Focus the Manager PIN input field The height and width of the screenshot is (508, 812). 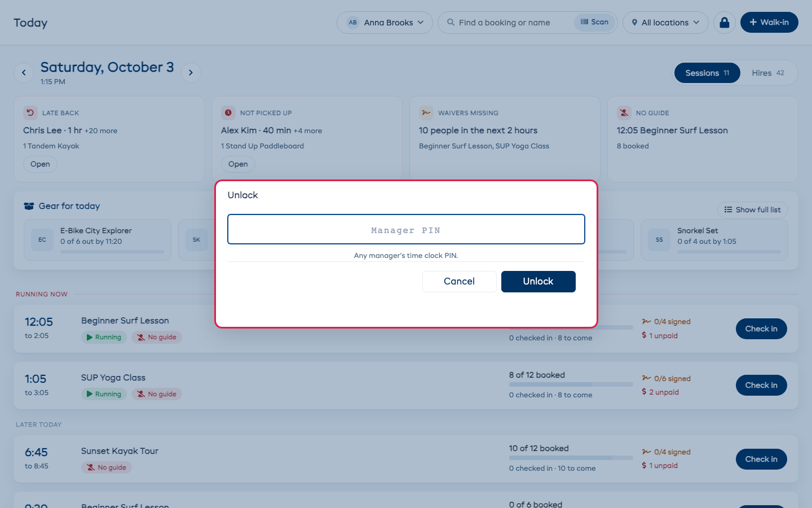406,229
